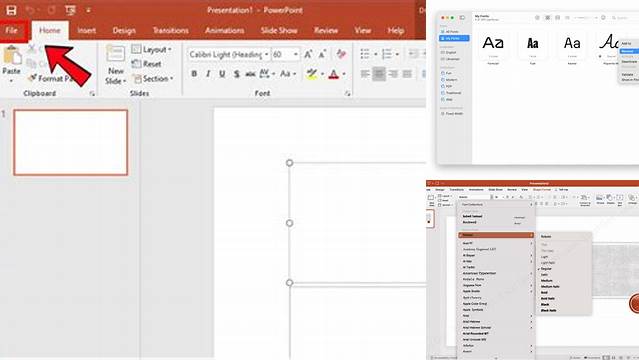Toggle Bold formatting
Screen dimensions: 639x360
tap(194, 74)
